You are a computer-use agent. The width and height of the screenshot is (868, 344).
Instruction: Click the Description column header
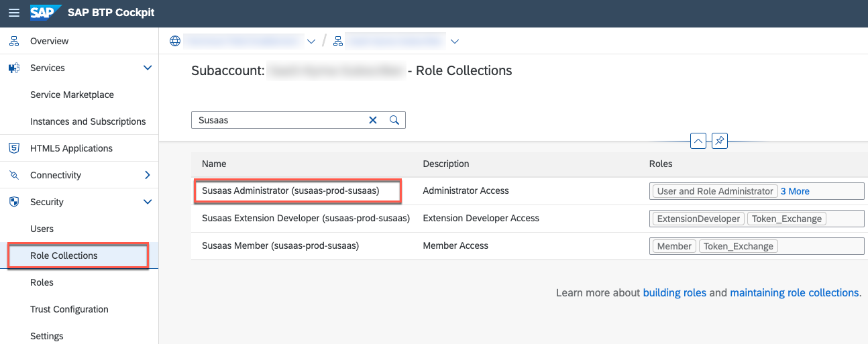(446, 164)
